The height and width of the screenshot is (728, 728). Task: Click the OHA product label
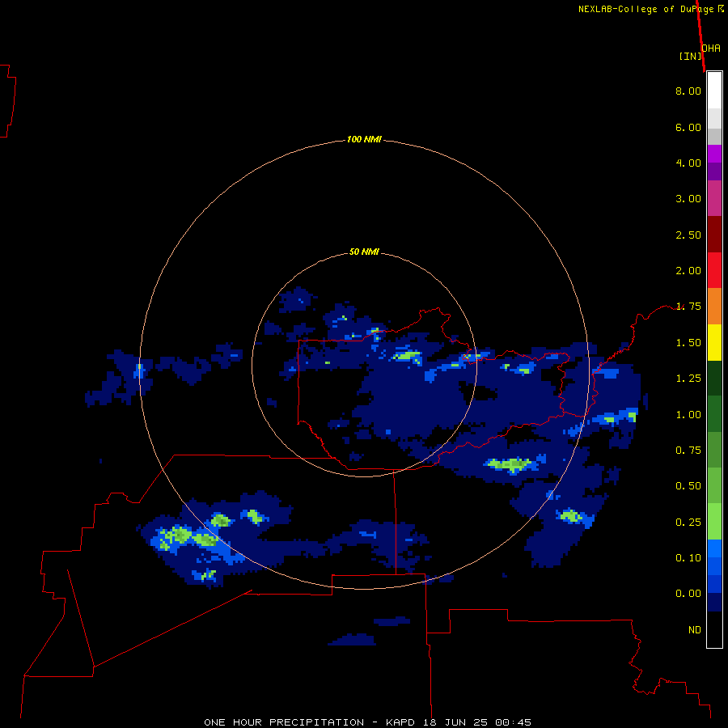point(711,49)
